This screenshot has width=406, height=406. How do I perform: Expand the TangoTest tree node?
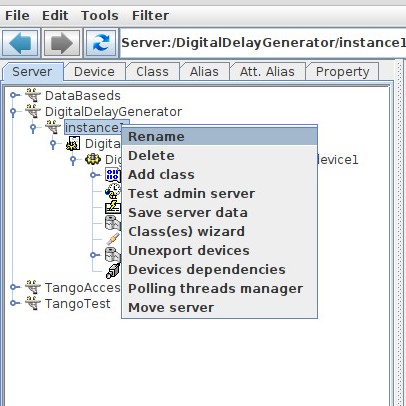click(x=14, y=303)
